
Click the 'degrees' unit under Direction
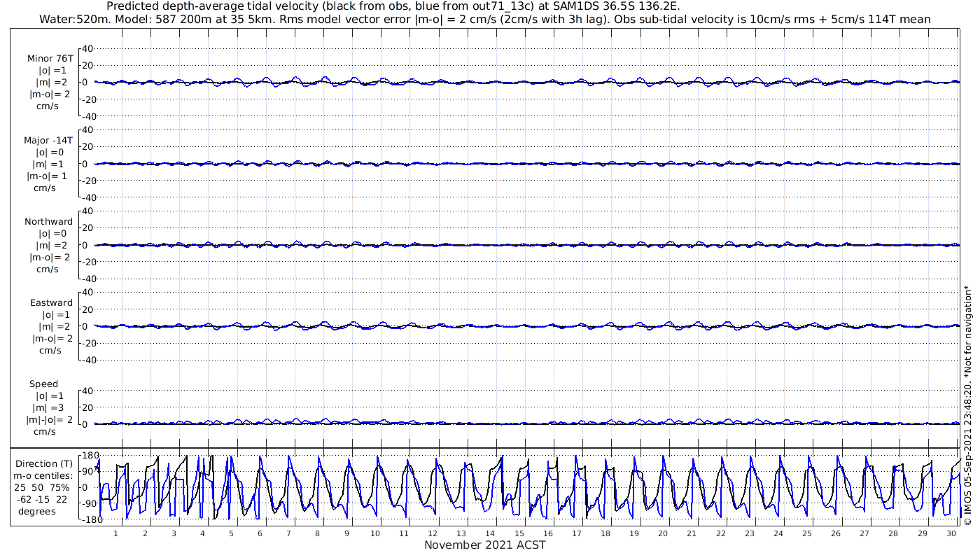pyautogui.click(x=37, y=511)
